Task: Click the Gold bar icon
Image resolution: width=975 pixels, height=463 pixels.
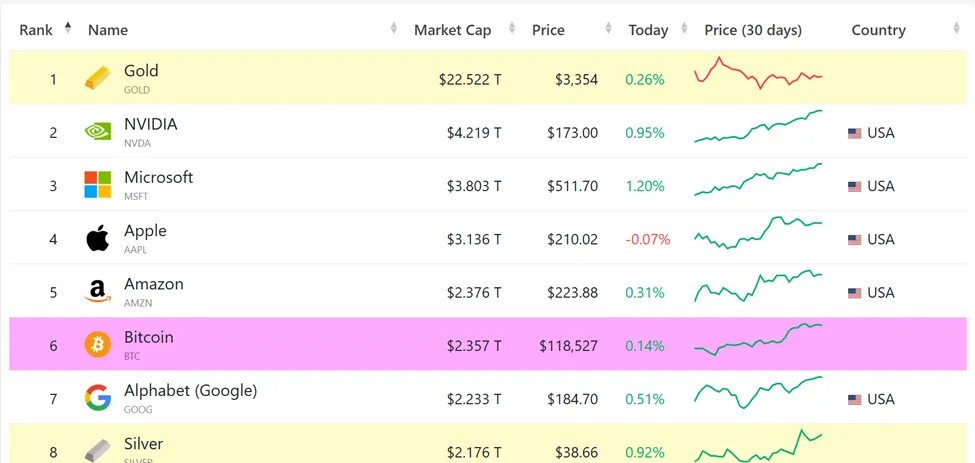Action: click(97, 79)
